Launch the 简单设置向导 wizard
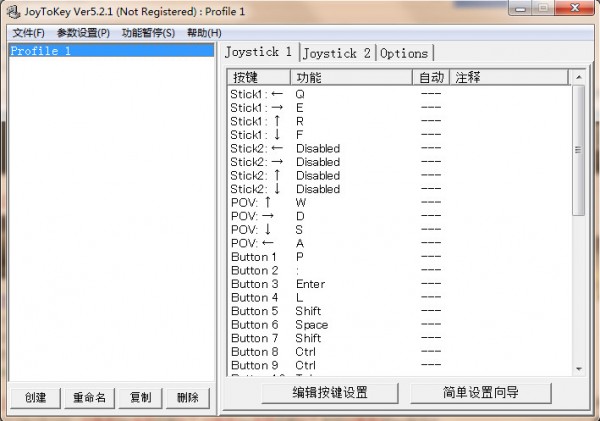 coord(481,393)
